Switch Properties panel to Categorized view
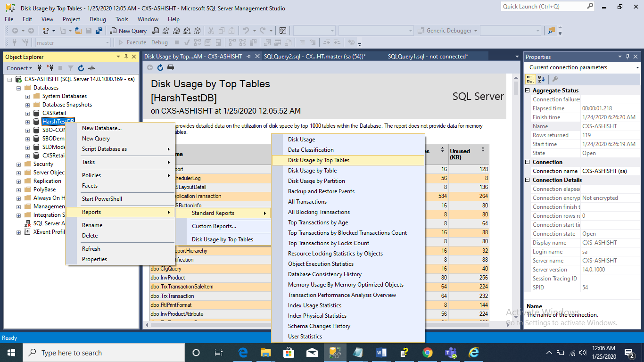The height and width of the screenshot is (362, 644). point(531,79)
